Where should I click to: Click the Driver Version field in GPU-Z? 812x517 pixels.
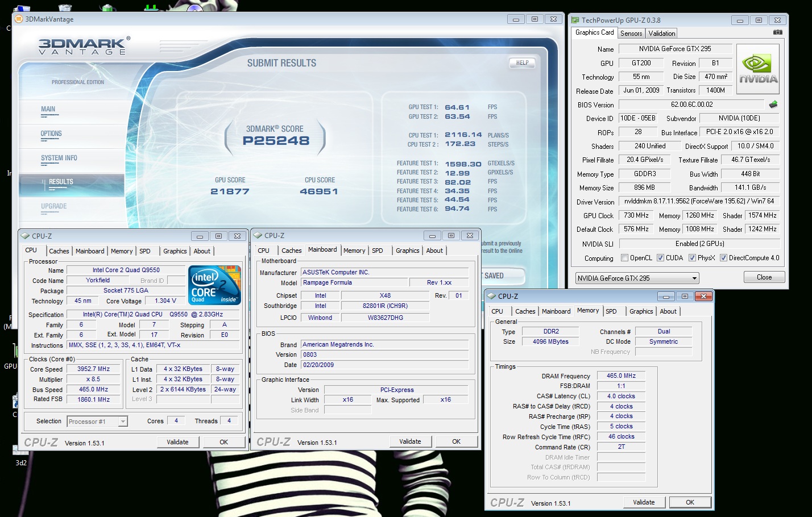point(699,201)
